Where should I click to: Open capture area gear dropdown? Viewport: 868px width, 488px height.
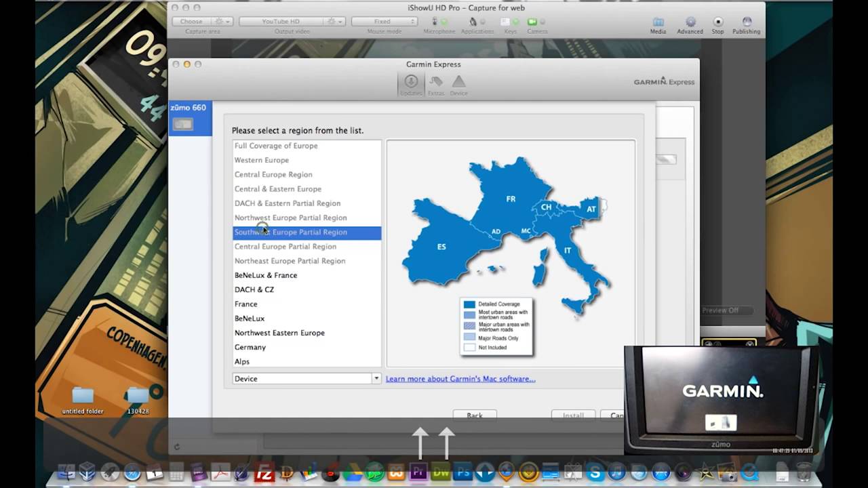pos(222,22)
